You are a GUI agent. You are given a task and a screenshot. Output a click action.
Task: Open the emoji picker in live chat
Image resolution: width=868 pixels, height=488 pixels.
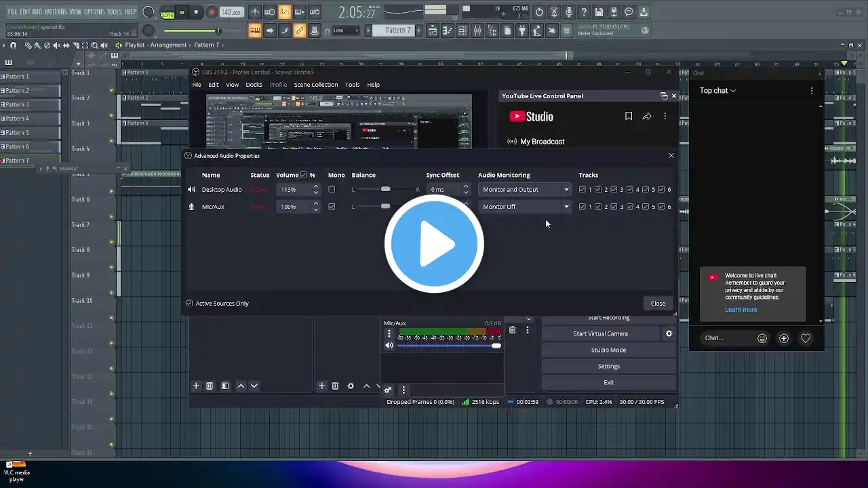point(762,338)
